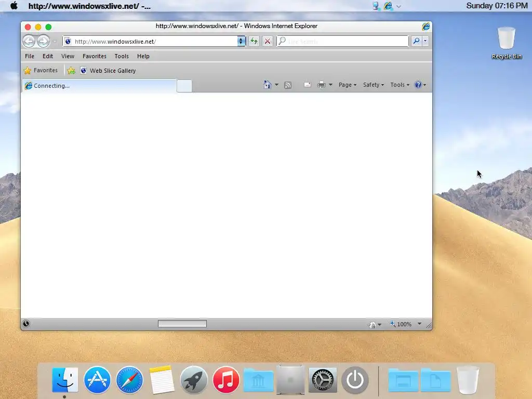Open the Favorites menu in menu bar
Screen dimensions: 532x399
pyautogui.click(x=95, y=56)
